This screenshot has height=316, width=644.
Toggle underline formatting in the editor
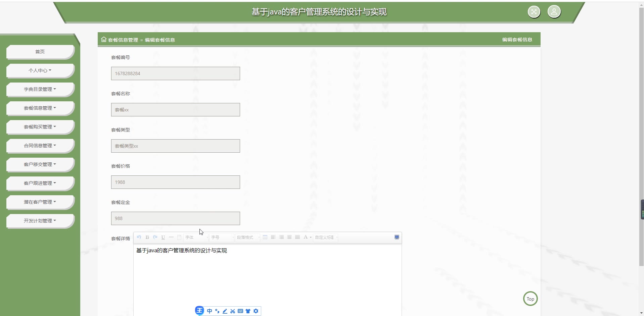click(163, 237)
